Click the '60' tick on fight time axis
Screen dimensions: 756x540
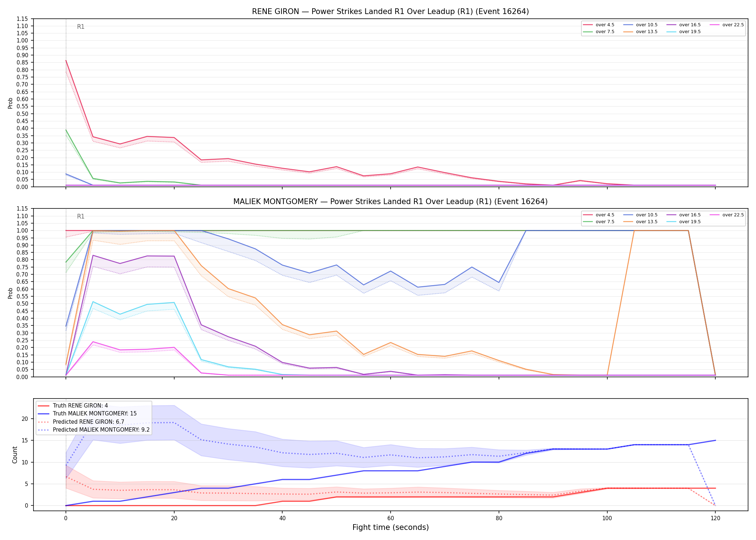pos(391,518)
